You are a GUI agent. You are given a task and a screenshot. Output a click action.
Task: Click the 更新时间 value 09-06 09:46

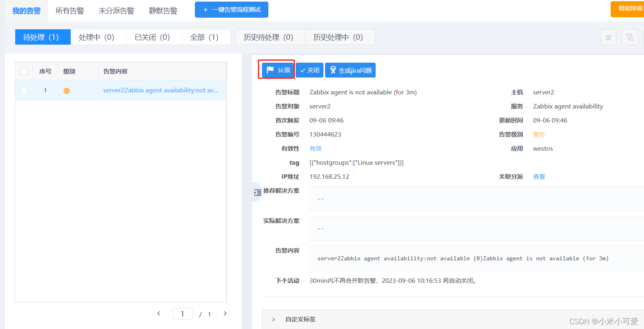click(x=550, y=121)
